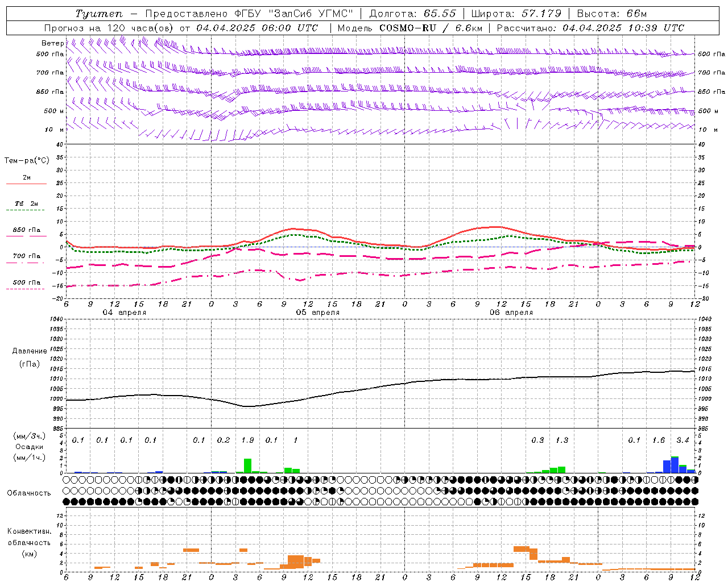Click the "Высота: 66м" header field

tap(611, 14)
